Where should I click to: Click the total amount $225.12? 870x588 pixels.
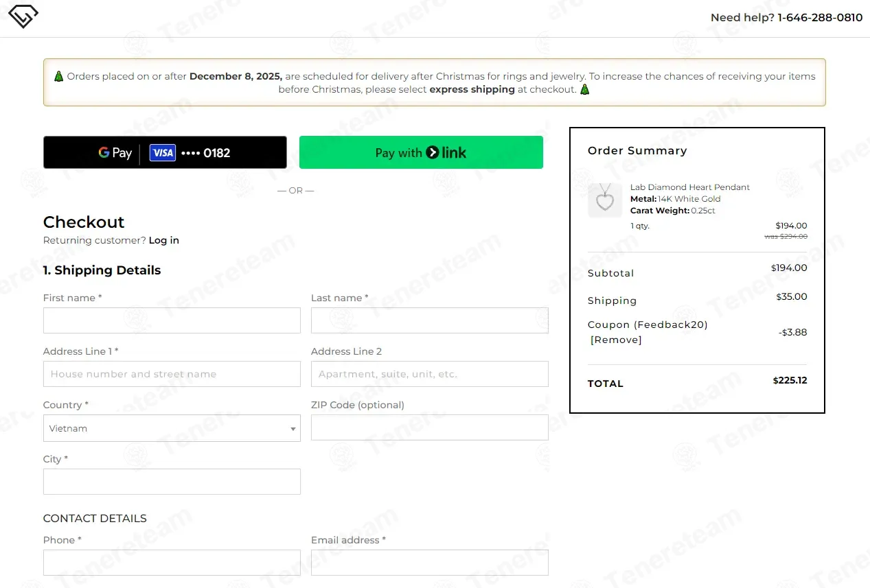(x=790, y=380)
